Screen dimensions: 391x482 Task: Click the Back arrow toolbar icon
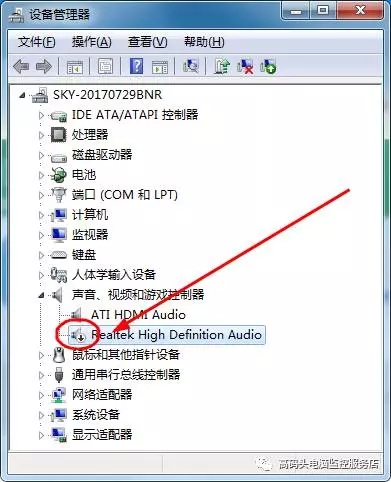pos(21,66)
